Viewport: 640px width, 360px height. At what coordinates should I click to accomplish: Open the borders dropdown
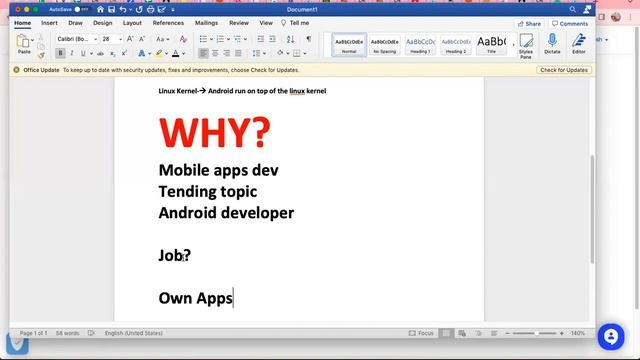coord(304,53)
